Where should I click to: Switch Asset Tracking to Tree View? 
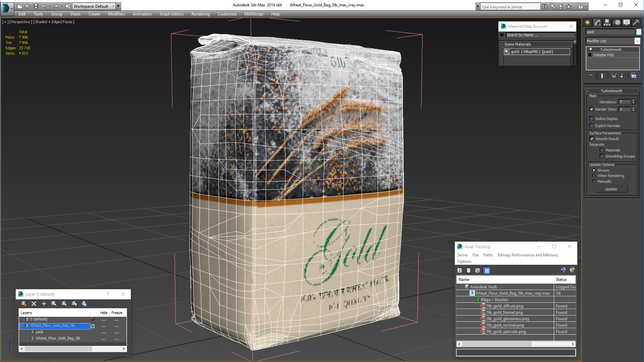[x=478, y=270]
